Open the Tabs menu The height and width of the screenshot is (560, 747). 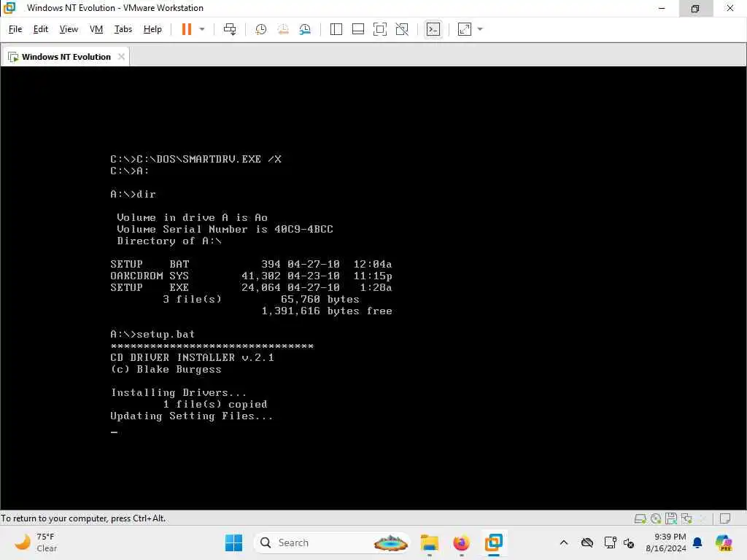click(123, 29)
